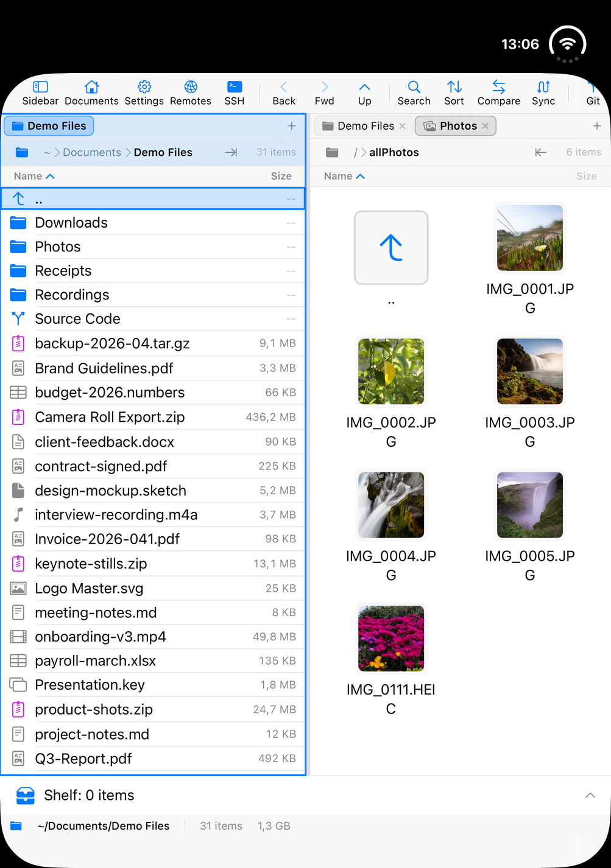The image size is (611, 868).
Task: Click the allPhotos breadcrumb
Action: click(394, 152)
